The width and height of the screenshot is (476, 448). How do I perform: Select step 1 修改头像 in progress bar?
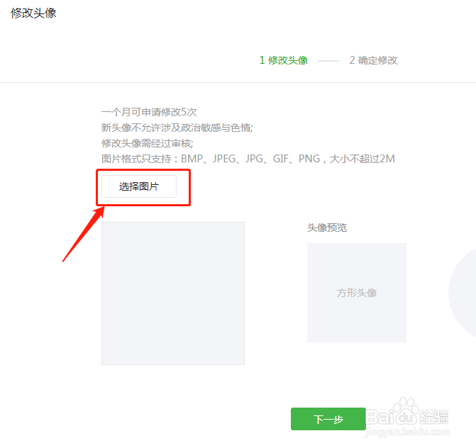pyautogui.click(x=284, y=60)
